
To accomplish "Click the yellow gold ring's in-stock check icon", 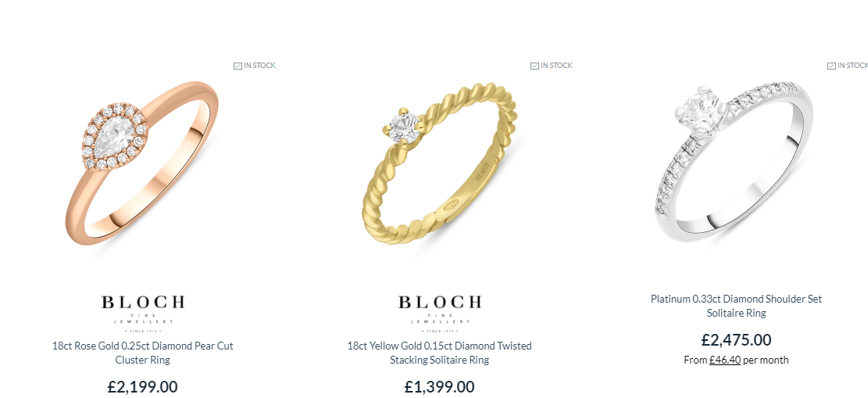I will [x=534, y=66].
